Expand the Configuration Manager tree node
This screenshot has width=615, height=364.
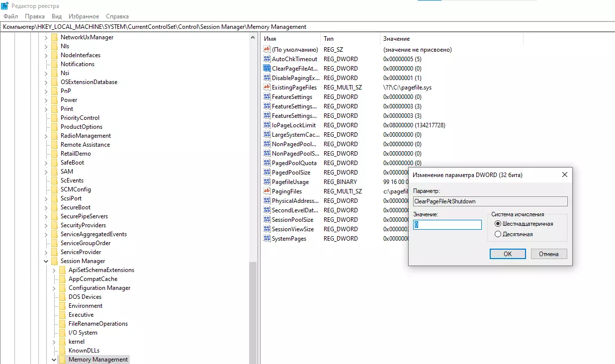54,288
